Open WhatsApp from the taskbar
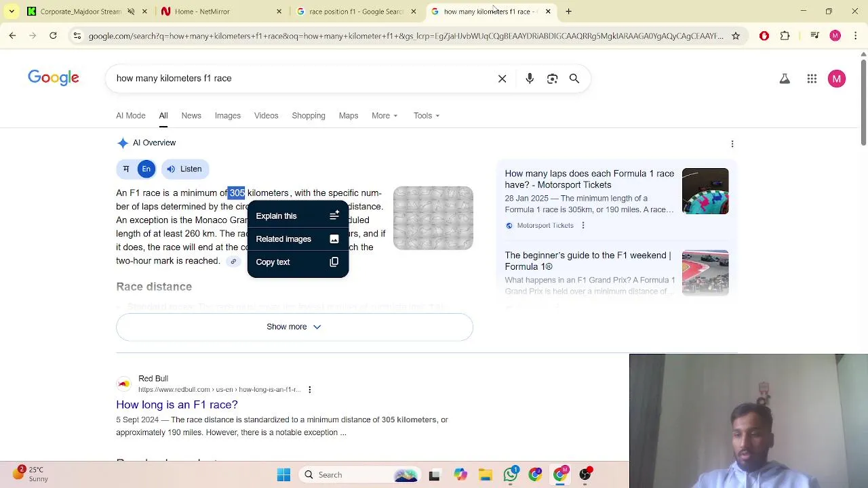The height and width of the screenshot is (488, 868). coord(510,475)
